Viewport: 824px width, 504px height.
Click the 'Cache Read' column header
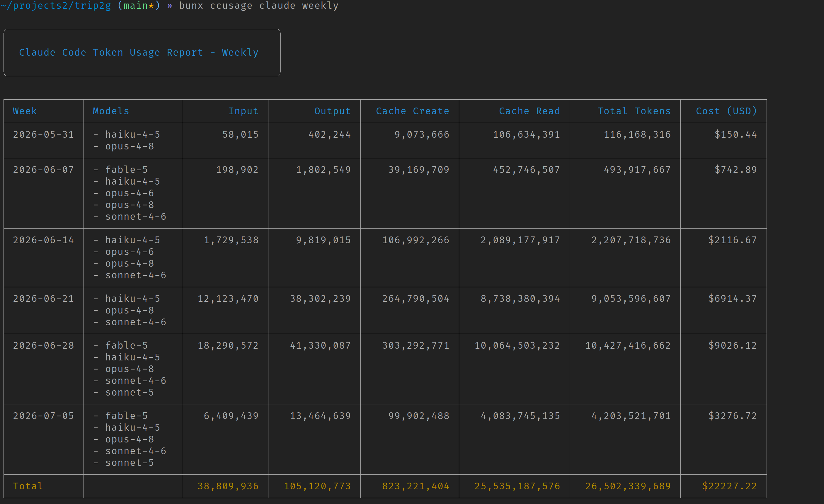click(x=530, y=111)
